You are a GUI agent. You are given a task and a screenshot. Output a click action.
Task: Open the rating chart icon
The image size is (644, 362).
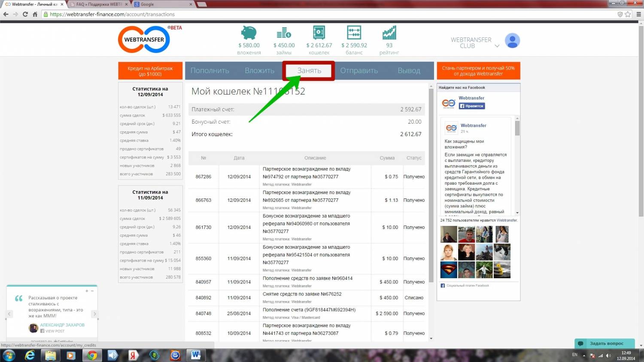(389, 33)
